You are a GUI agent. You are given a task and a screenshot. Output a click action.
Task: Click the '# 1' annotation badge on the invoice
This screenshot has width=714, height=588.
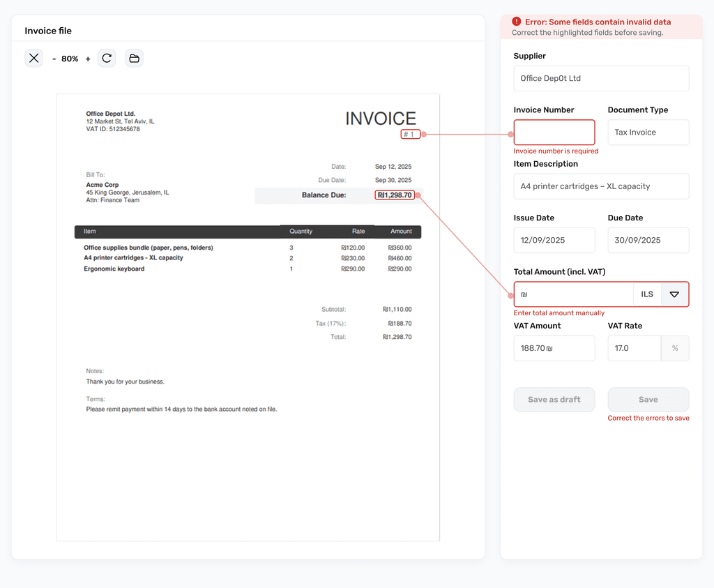tap(411, 134)
